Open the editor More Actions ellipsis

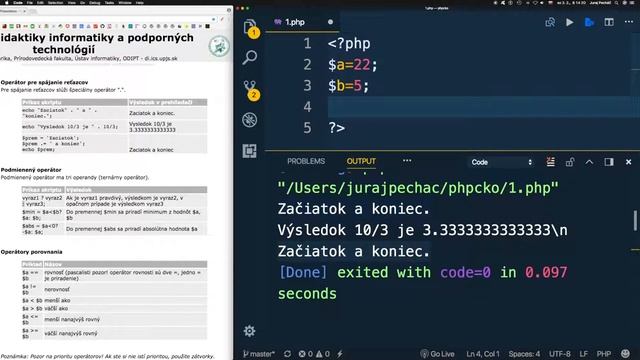pyautogui.click(x=629, y=22)
